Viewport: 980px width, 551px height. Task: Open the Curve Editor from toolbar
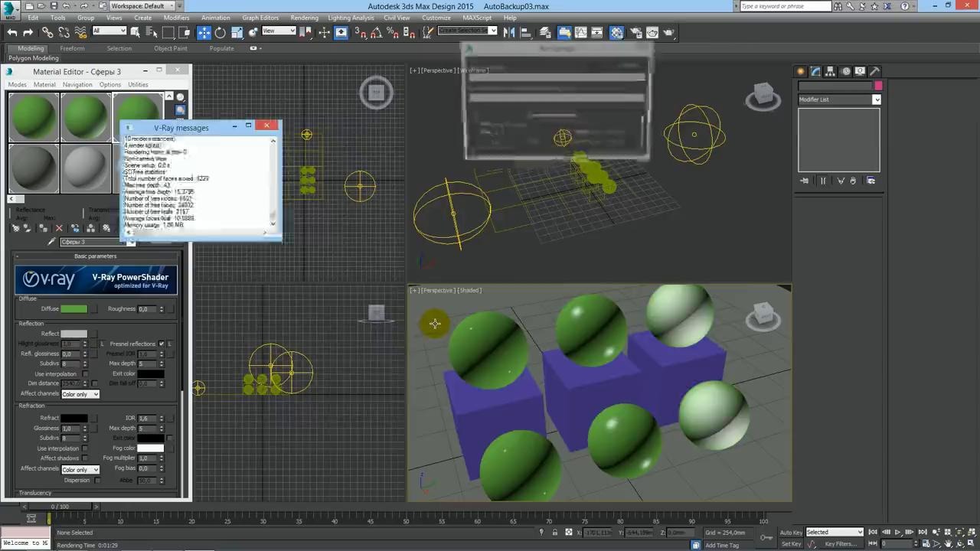[x=581, y=32]
